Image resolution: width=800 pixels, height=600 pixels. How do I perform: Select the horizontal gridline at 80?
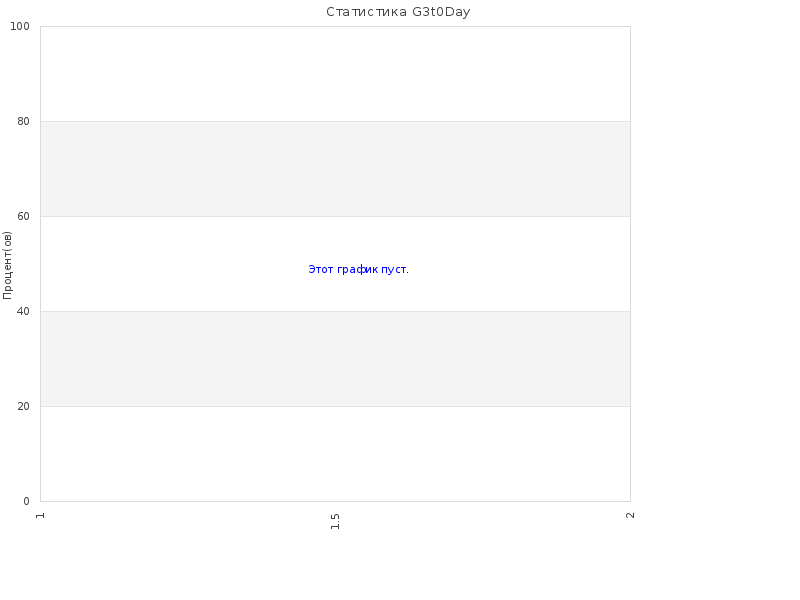[x=335, y=121]
